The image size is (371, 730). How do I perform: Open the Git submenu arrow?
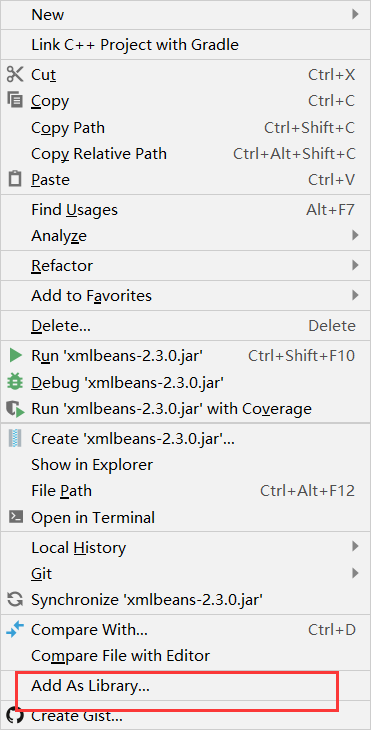[x=355, y=573]
